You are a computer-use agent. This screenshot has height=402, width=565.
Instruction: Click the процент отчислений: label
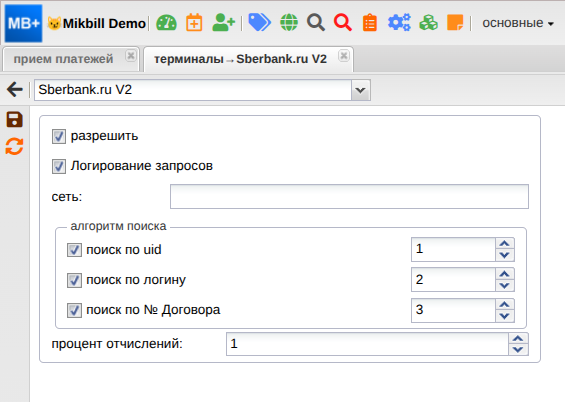pos(117,344)
